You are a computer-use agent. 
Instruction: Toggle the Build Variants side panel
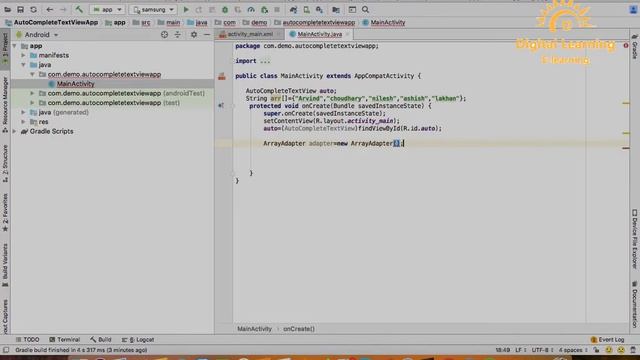5,265
